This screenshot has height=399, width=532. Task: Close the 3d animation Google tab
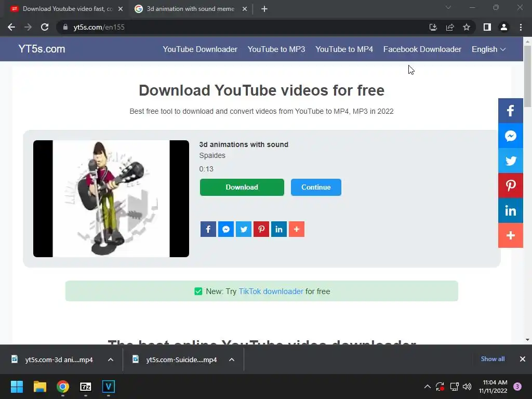(245, 9)
